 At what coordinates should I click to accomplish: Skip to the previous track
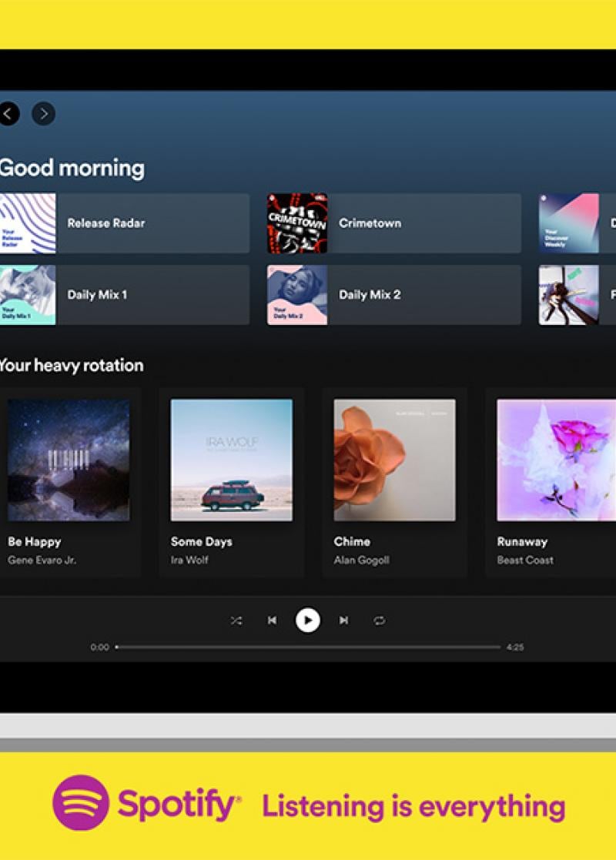(x=272, y=621)
